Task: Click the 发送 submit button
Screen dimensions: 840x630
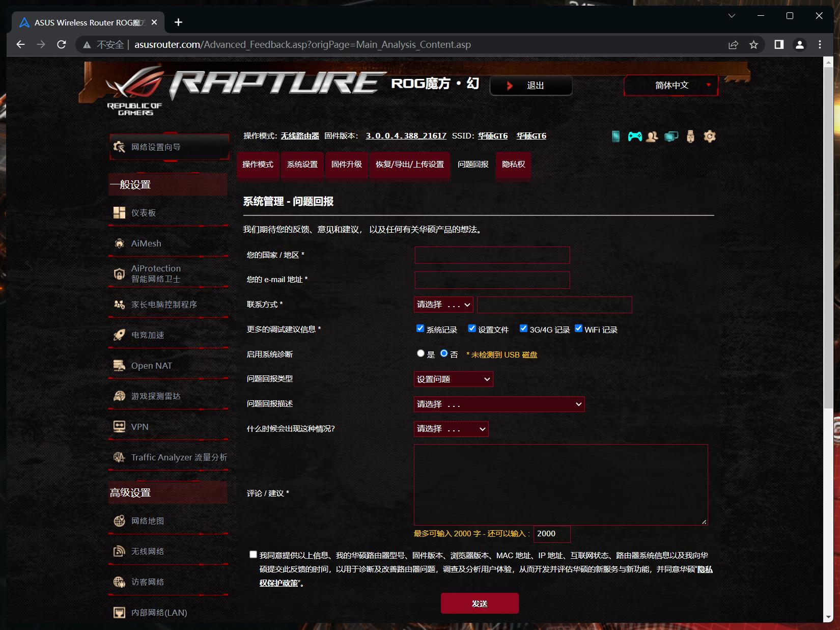Action: [x=480, y=604]
